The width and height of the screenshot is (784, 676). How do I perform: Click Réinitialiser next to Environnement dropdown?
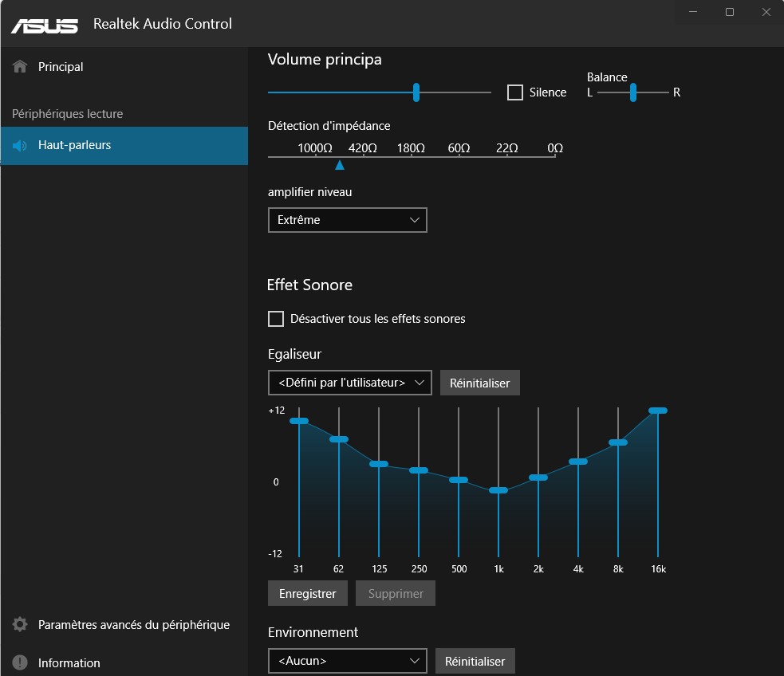475,661
